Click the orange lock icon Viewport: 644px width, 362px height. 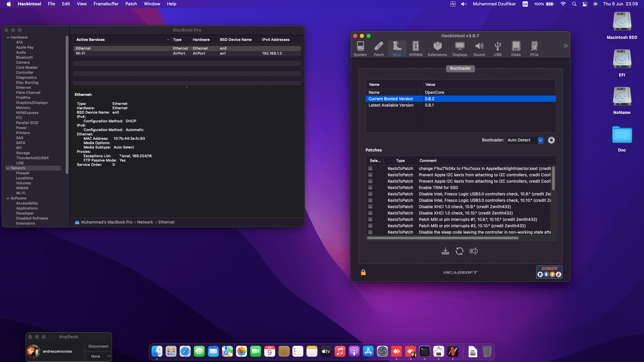click(363, 273)
